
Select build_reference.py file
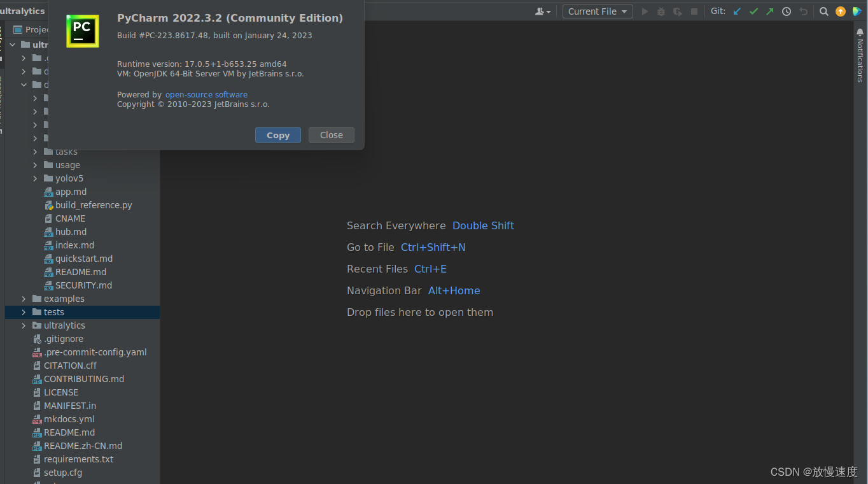click(x=94, y=205)
